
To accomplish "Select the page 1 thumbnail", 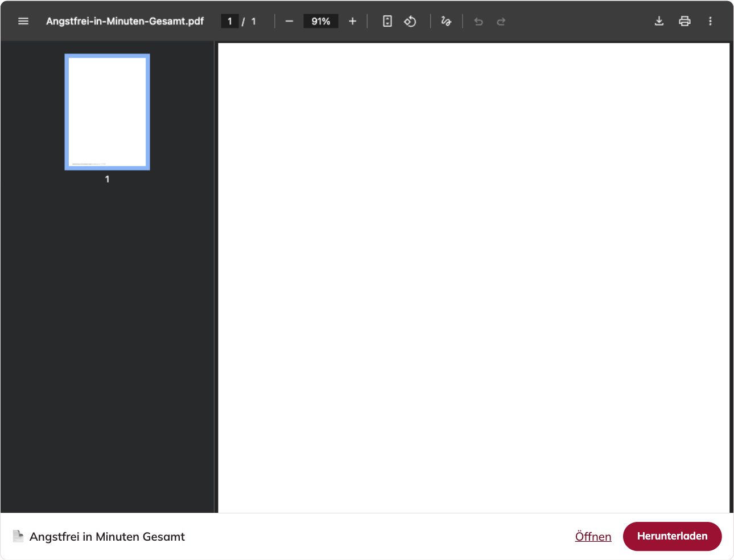I will [x=107, y=112].
